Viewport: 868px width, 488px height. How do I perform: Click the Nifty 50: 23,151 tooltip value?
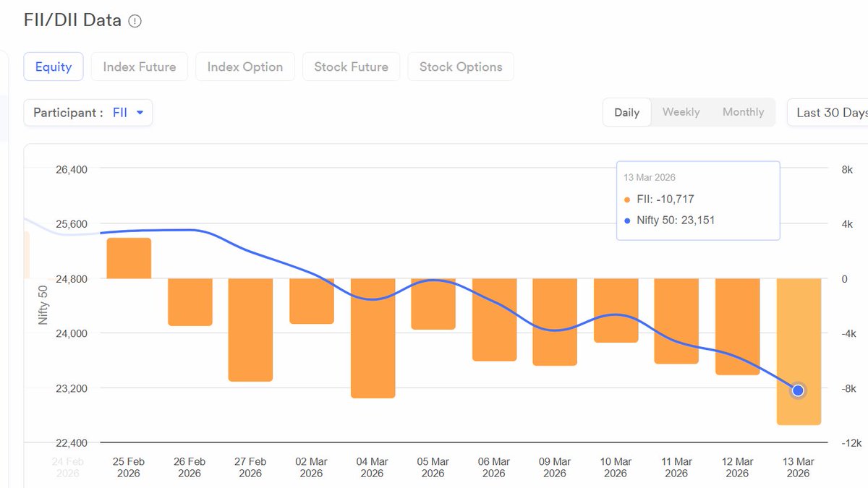coord(676,220)
